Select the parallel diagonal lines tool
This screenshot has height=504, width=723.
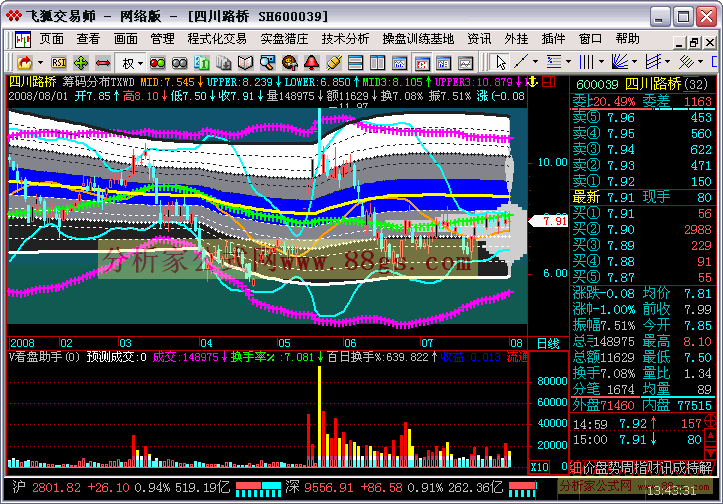(686, 61)
